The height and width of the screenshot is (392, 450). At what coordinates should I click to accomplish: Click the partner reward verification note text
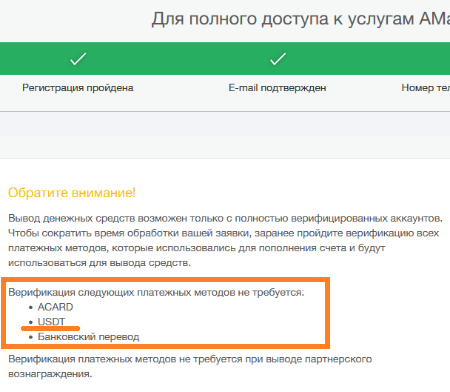(190, 366)
